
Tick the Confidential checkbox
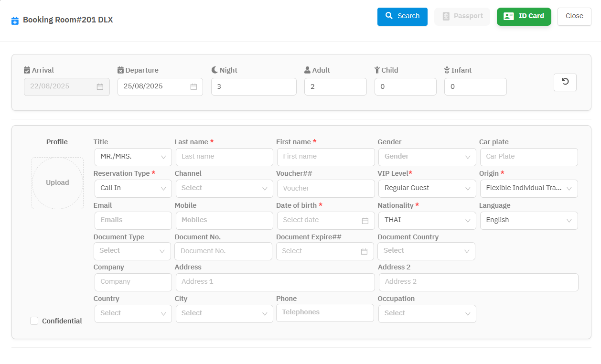[34, 321]
